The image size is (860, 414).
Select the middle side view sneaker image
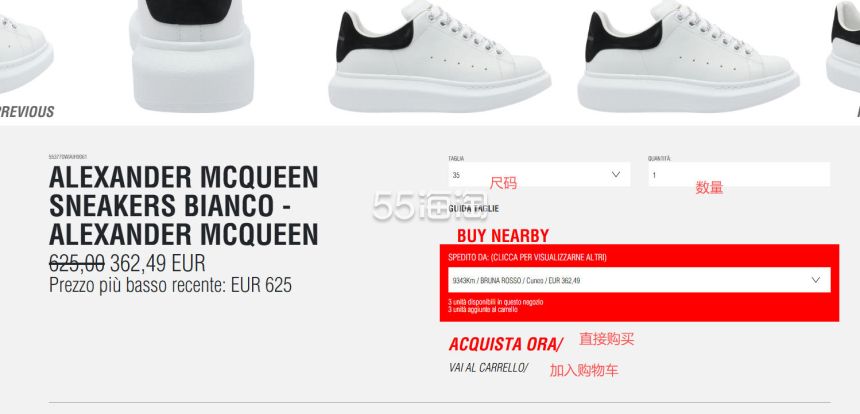point(439,56)
